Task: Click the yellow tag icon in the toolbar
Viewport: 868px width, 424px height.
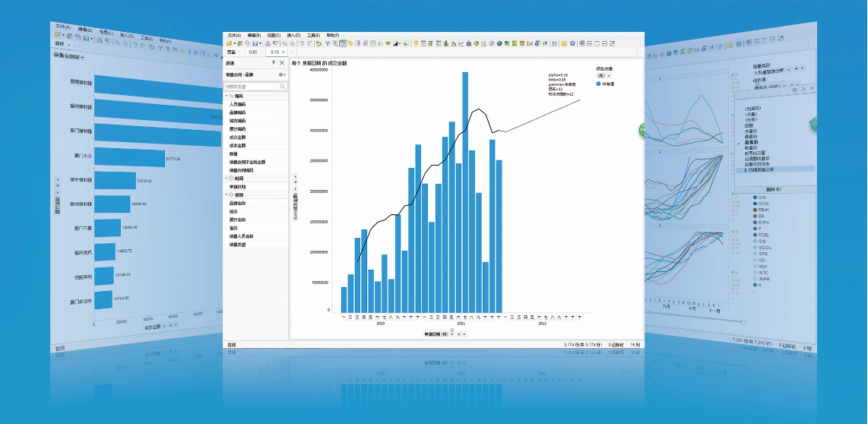Action: coord(350,44)
